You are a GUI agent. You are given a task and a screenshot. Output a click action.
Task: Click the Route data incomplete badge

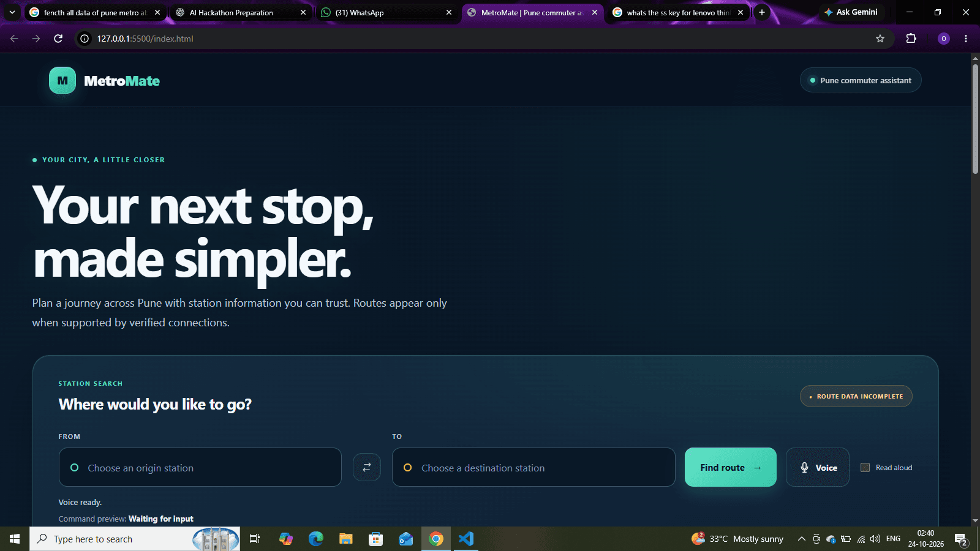pos(856,396)
